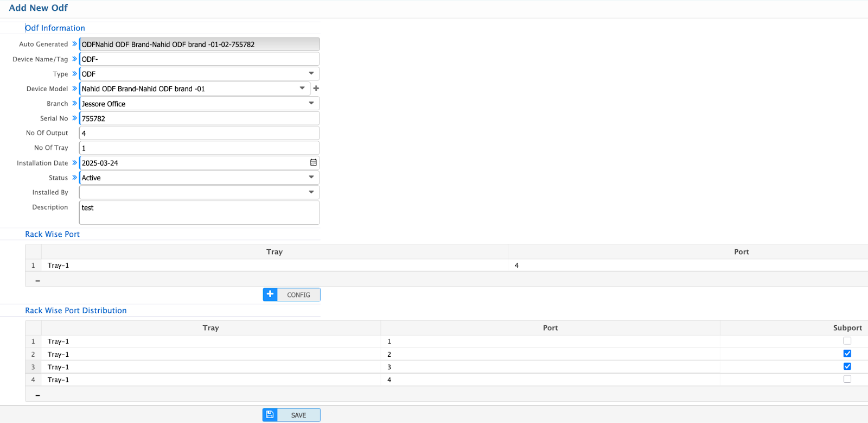Click the Tray column header in Rack Wise Port
This screenshot has width=868, height=423.
click(x=275, y=252)
